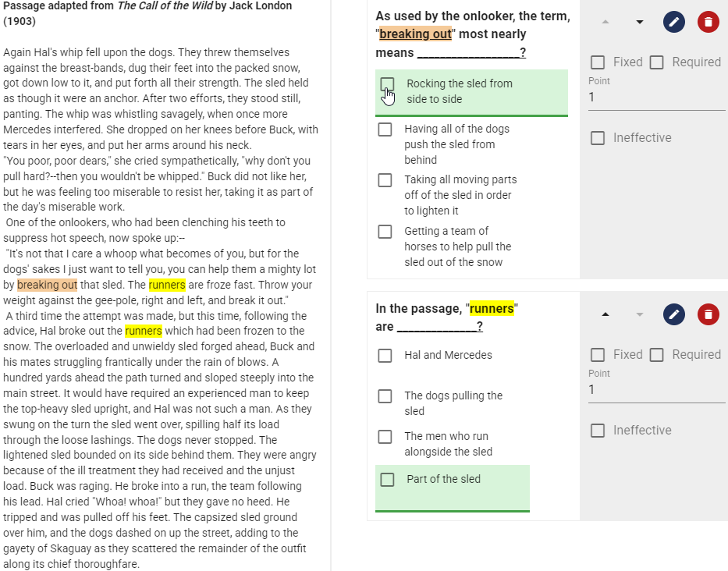The height and width of the screenshot is (571, 728).
Task: Move the 'runners' question up
Action: (x=605, y=314)
